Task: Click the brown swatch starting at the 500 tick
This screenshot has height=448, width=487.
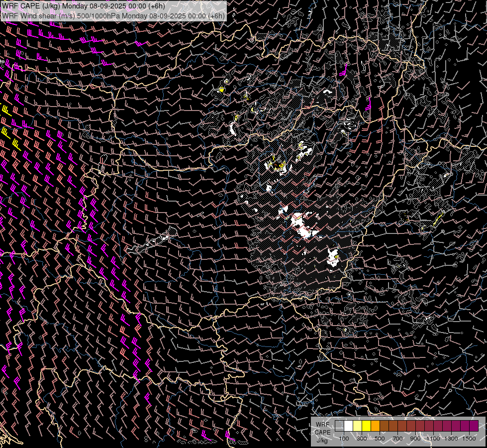Action: (384, 426)
